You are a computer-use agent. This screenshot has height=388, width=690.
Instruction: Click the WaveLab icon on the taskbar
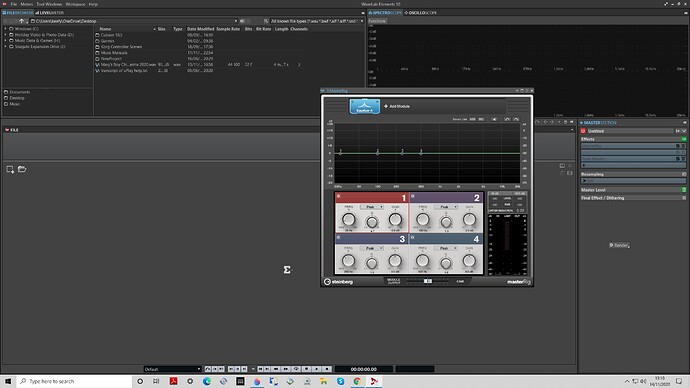[x=374, y=381]
